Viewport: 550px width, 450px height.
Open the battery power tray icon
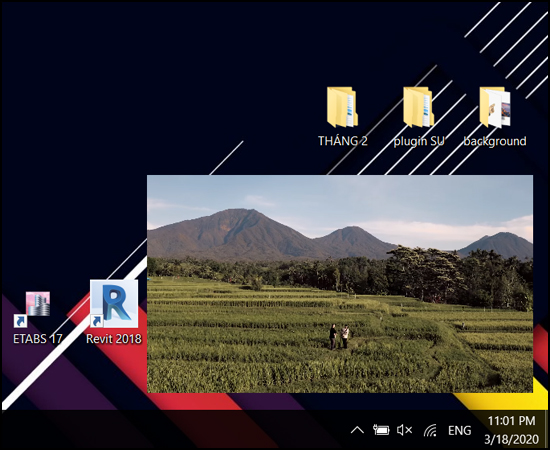coord(381,430)
